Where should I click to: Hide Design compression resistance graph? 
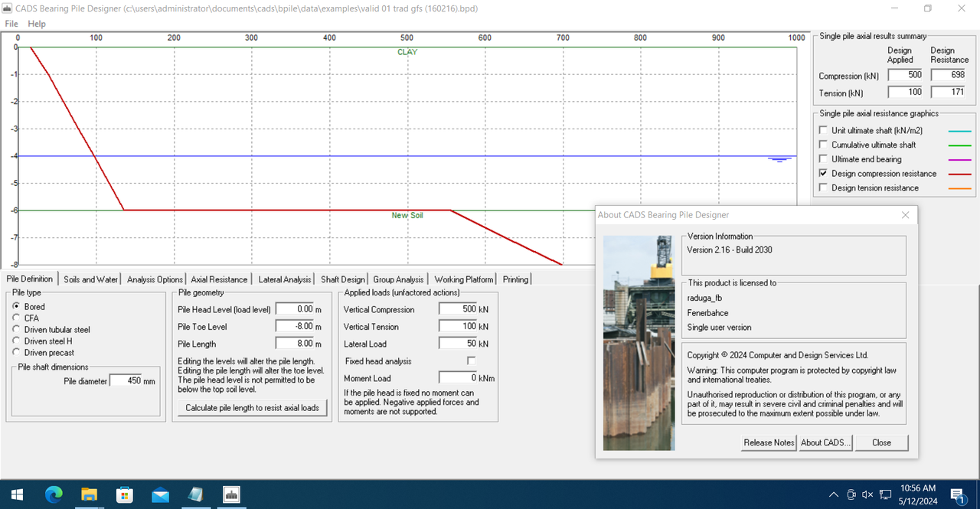click(823, 174)
